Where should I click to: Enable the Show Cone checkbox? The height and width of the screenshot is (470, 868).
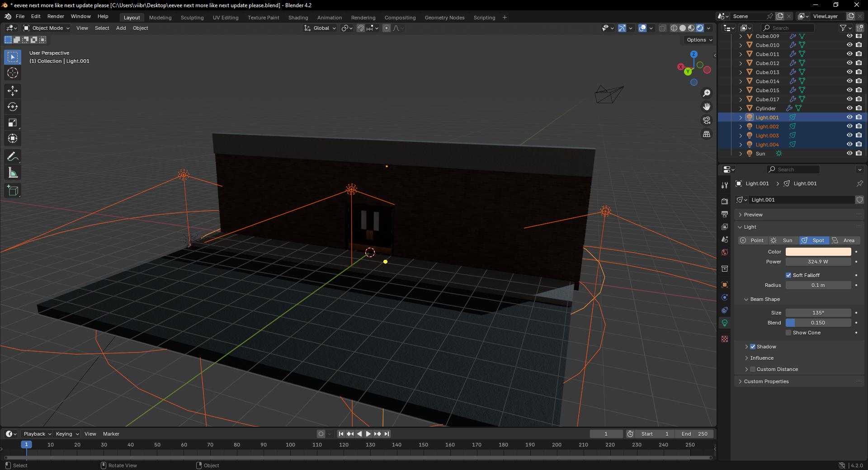click(x=788, y=333)
